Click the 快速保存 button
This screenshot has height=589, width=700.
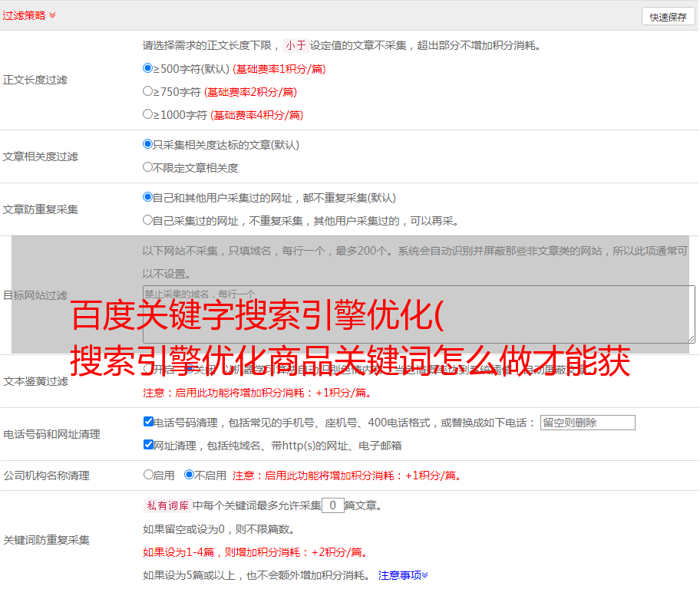[668, 17]
